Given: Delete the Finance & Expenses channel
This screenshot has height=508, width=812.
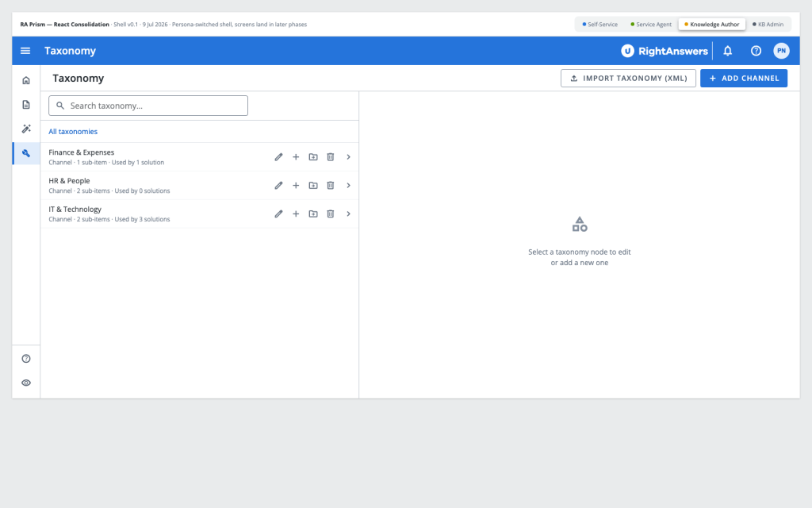Looking at the screenshot, I should [331, 157].
